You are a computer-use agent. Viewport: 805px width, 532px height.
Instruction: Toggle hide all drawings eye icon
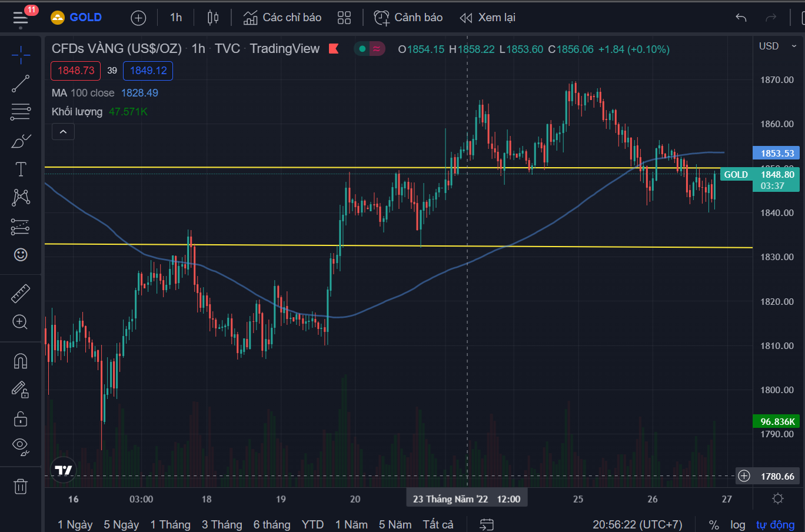coord(21,447)
